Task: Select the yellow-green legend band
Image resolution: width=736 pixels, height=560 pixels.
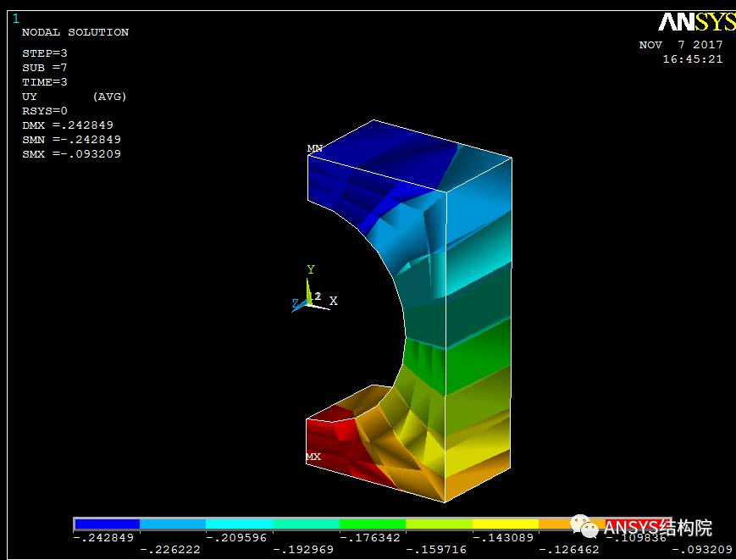Action: [x=439, y=524]
